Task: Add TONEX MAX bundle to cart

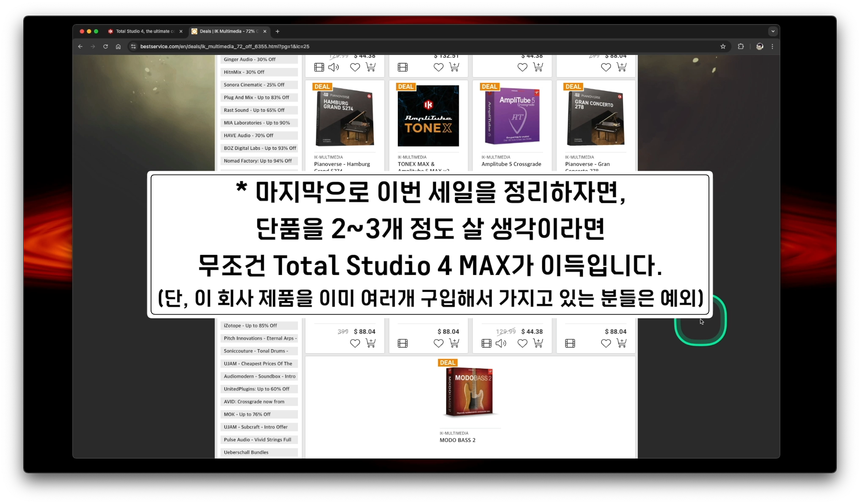Action: pos(454,343)
